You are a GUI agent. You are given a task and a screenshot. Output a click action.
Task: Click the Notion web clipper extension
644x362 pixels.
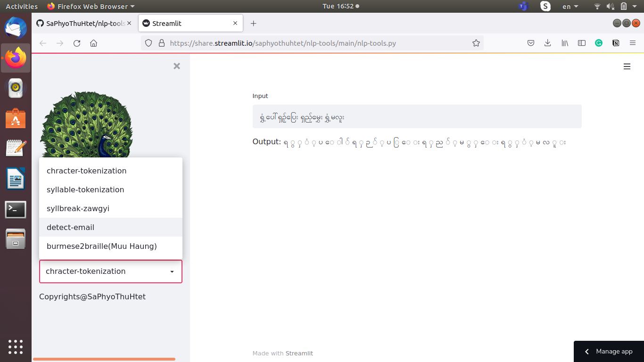[x=616, y=43]
